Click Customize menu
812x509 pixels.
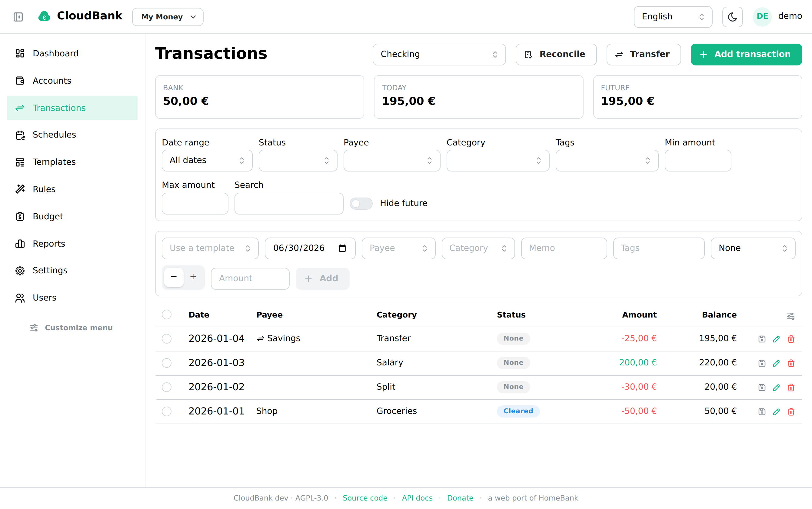[72, 328]
